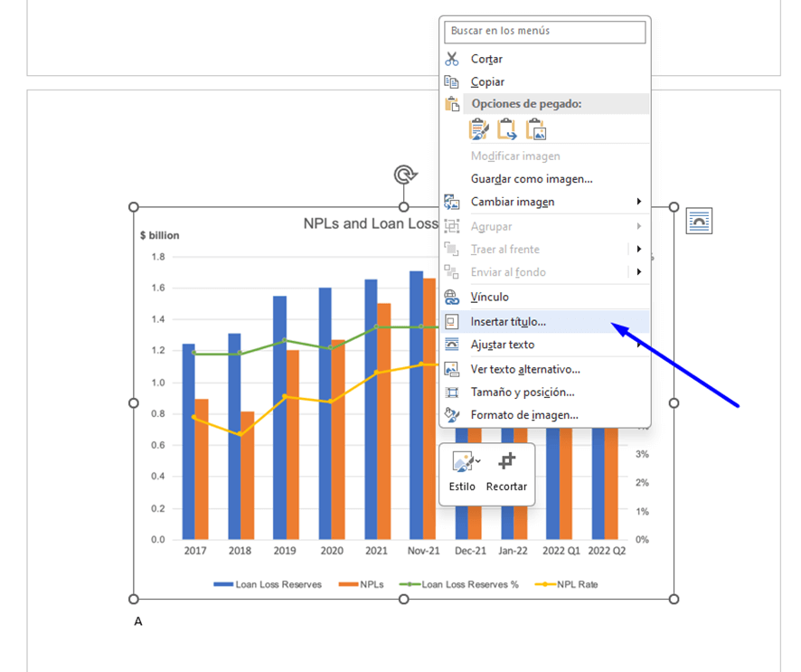Click the NPLs legend label

pyautogui.click(x=372, y=584)
